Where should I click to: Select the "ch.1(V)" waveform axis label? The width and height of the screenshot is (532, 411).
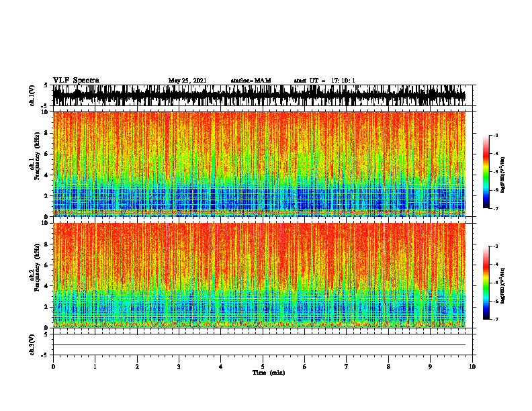(x=32, y=95)
